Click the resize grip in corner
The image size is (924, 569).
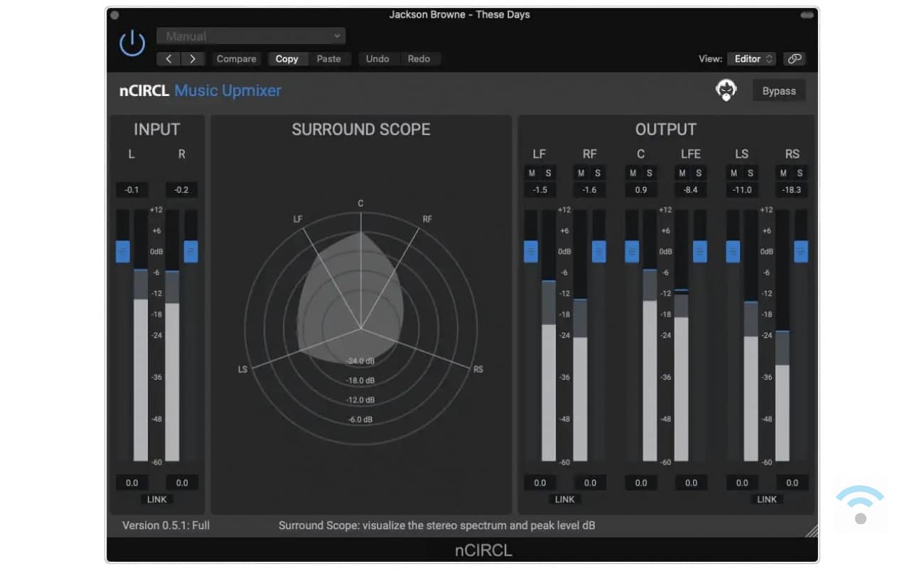click(x=811, y=530)
